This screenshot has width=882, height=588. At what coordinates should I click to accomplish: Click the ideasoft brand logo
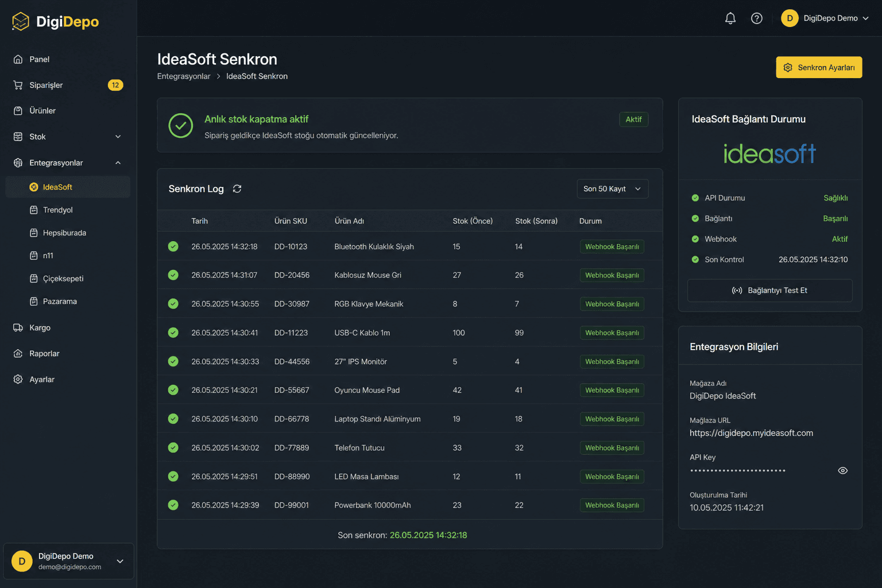click(769, 153)
